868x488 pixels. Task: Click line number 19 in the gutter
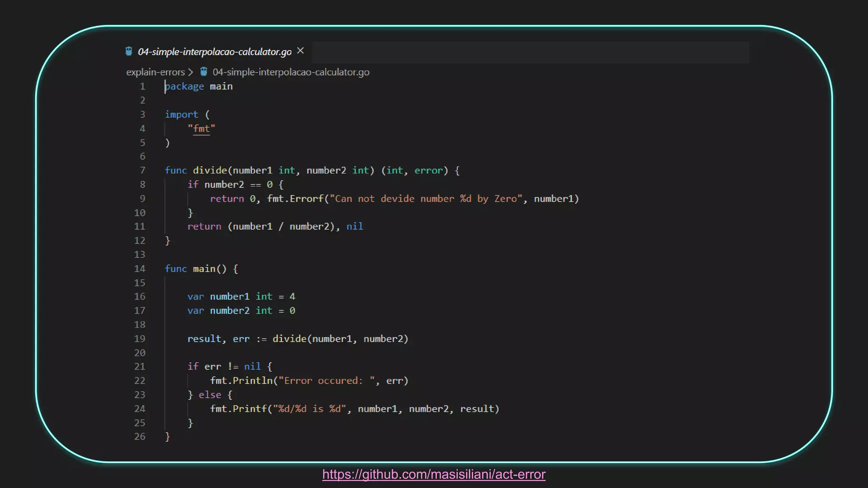(140, 339)
